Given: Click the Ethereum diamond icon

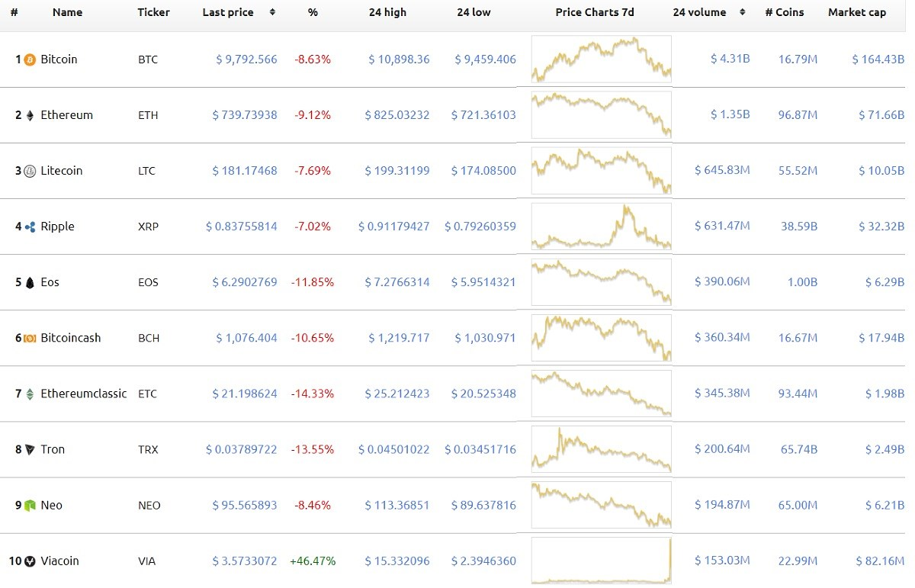Looking at the screenshot, I should pos(30,115).
